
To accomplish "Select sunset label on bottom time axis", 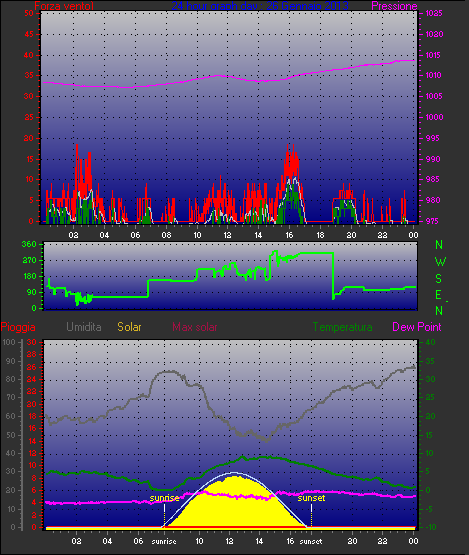I will point(311,542).
